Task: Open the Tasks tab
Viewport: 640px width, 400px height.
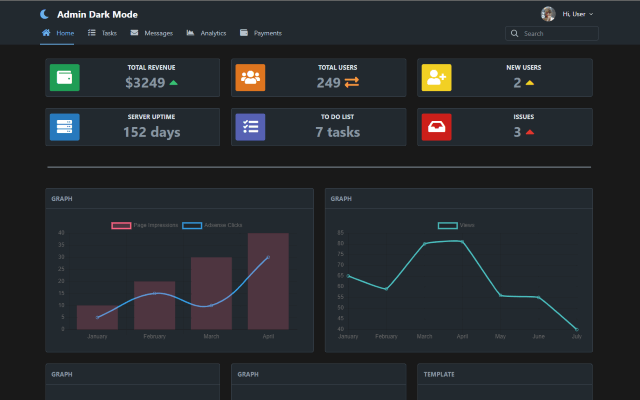Action: coord(102,33)
